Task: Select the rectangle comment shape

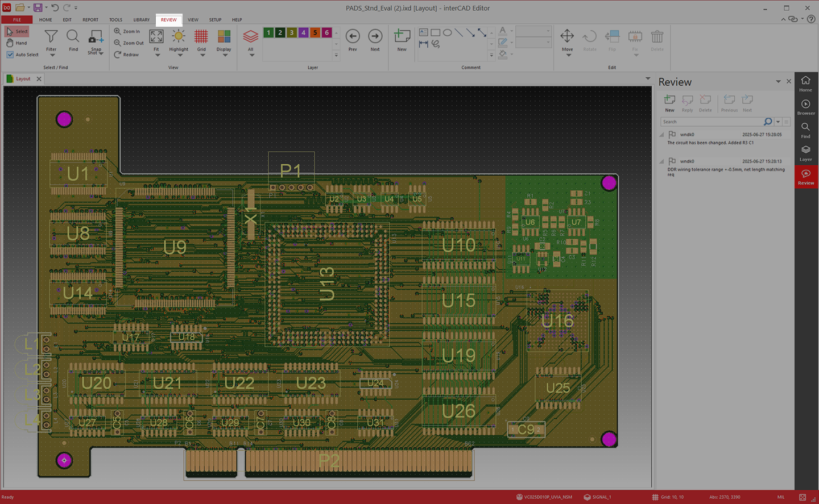Action: pos(436,32)
